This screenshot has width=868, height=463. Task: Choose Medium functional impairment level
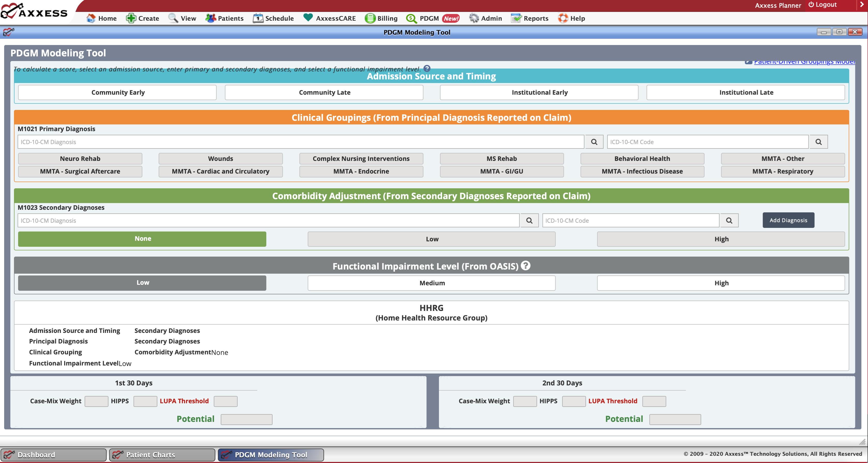click(431, 283)
